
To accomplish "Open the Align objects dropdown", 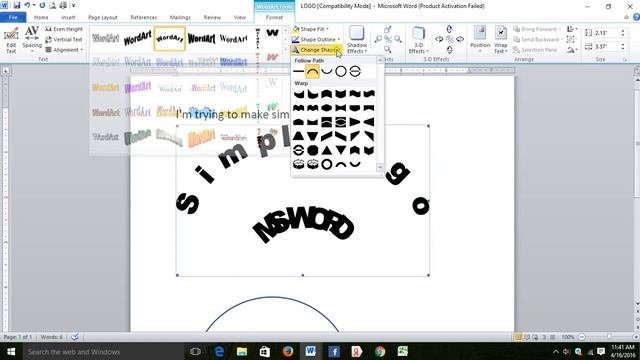I will 572,29.
